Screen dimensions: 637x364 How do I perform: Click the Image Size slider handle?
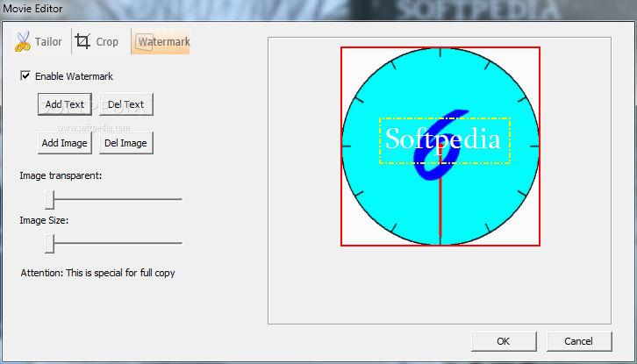(49, 243)
